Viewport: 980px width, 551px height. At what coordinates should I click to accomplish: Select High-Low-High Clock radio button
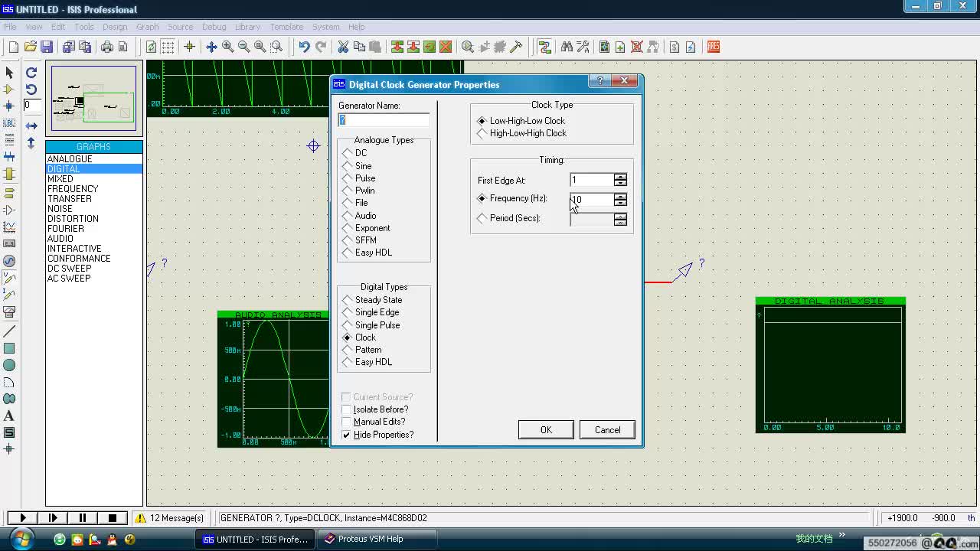coord(521,133)
